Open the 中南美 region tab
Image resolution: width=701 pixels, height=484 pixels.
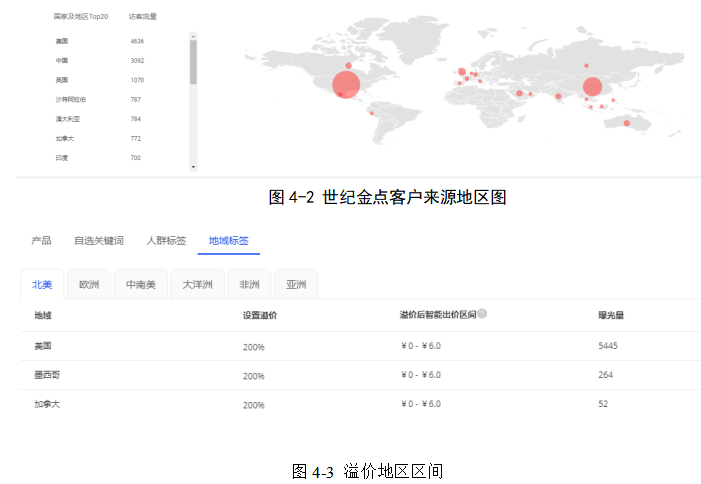coord(141,285)
